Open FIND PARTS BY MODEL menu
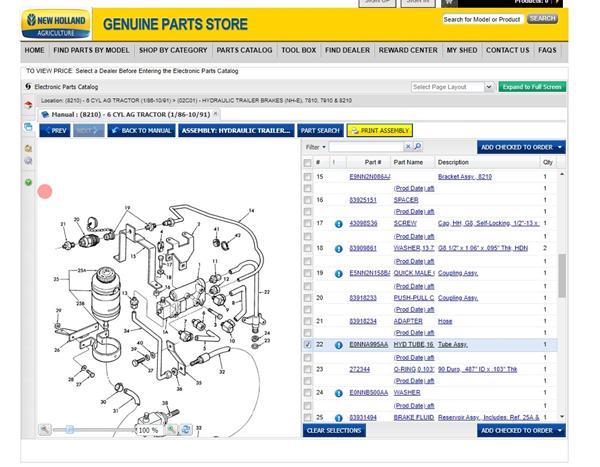600x467 pixels. pyautogui.click(x=91, y=50)
